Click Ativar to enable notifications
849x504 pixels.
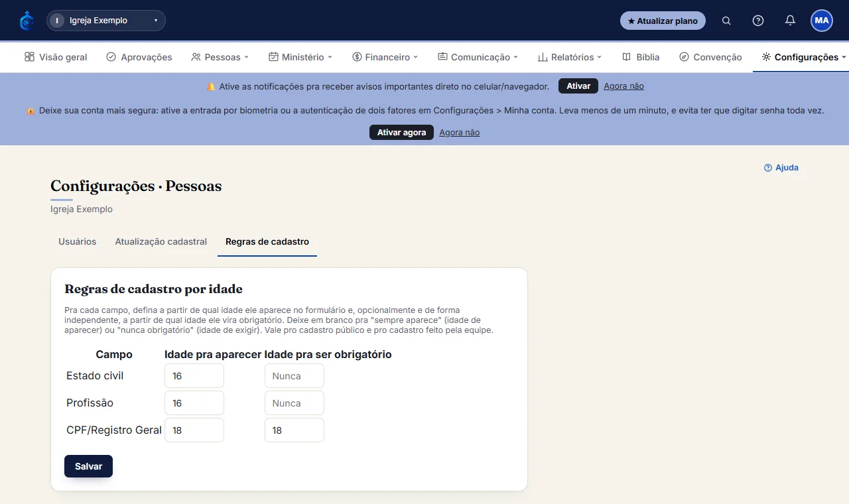coord(578,86)
